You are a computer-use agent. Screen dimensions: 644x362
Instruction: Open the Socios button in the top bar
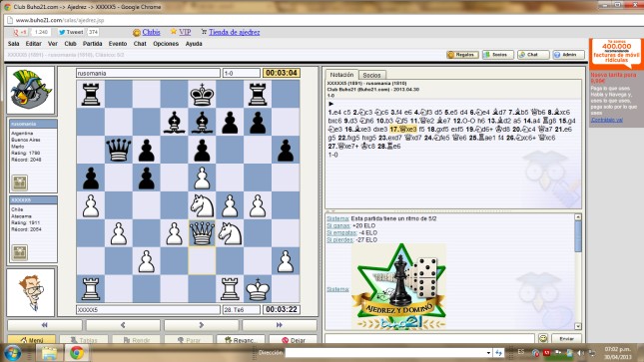pyautogui.click(x=498, y=55)
